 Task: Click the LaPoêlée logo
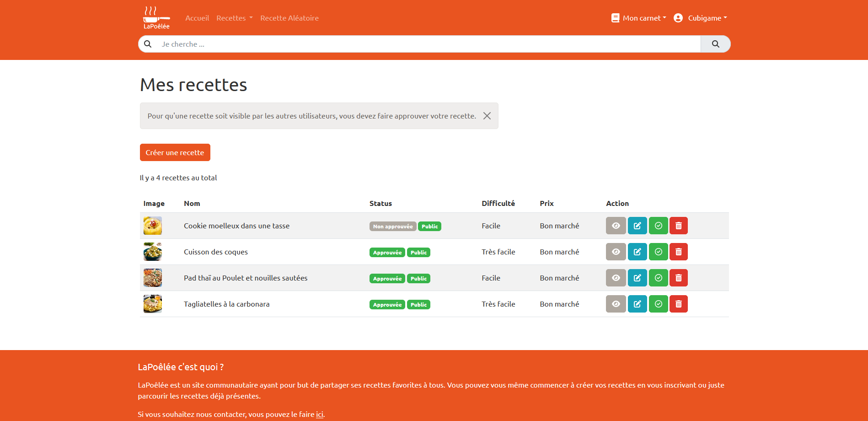point(156,18)
